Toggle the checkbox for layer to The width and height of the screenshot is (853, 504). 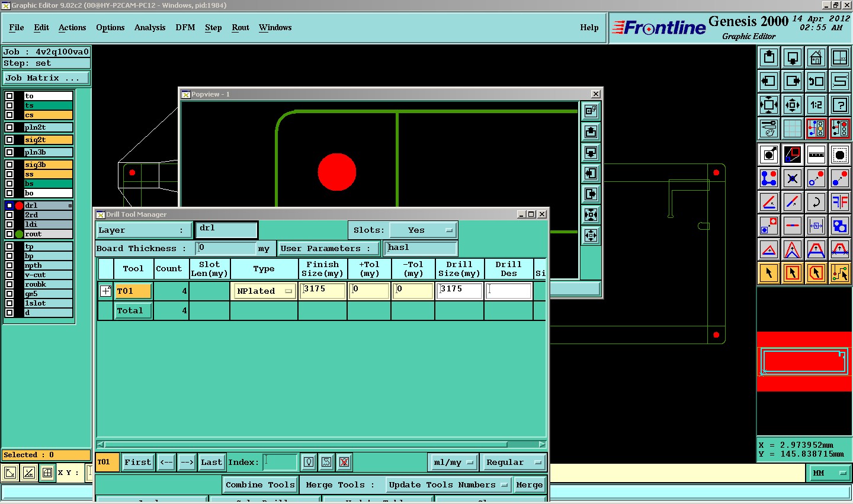tap(9, 96)
